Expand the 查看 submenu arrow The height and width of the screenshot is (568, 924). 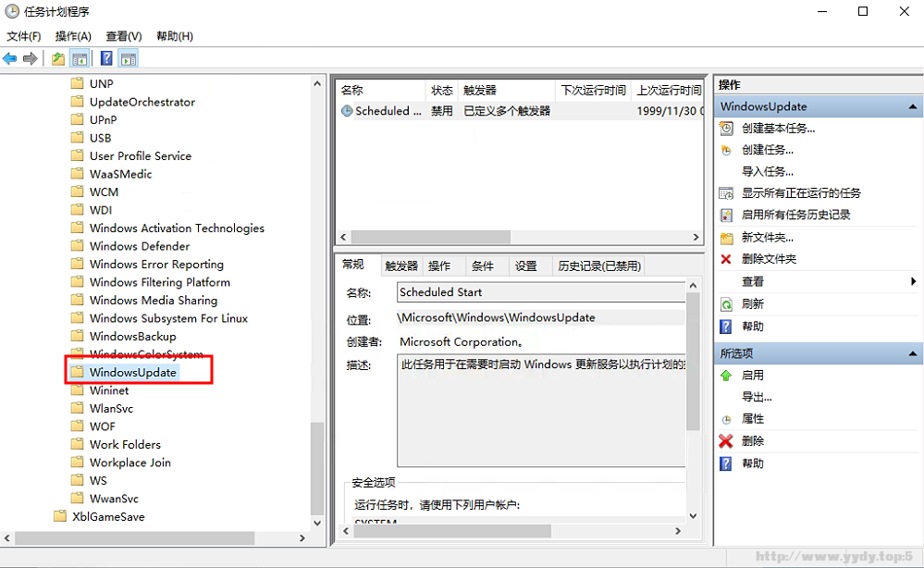point(913,281)
